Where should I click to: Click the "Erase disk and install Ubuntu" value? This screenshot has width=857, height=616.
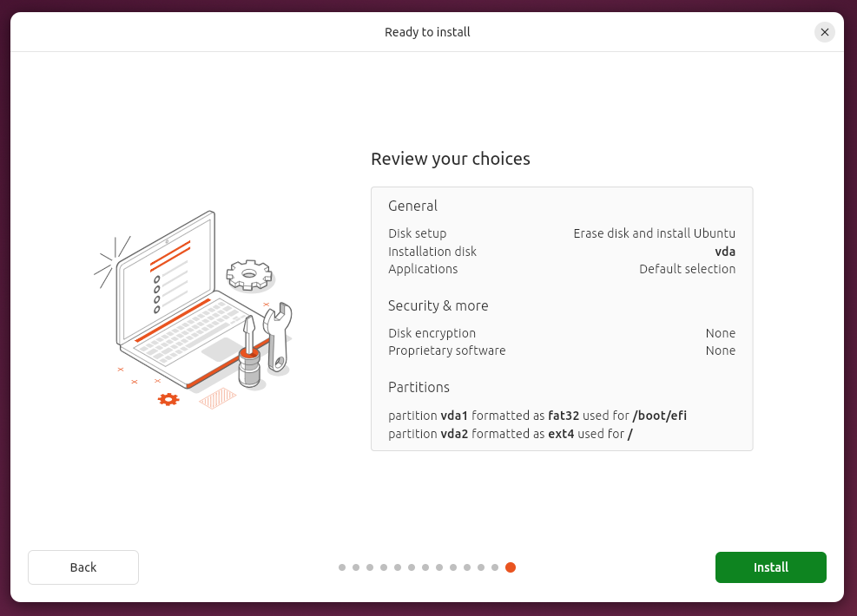[654, 233]
